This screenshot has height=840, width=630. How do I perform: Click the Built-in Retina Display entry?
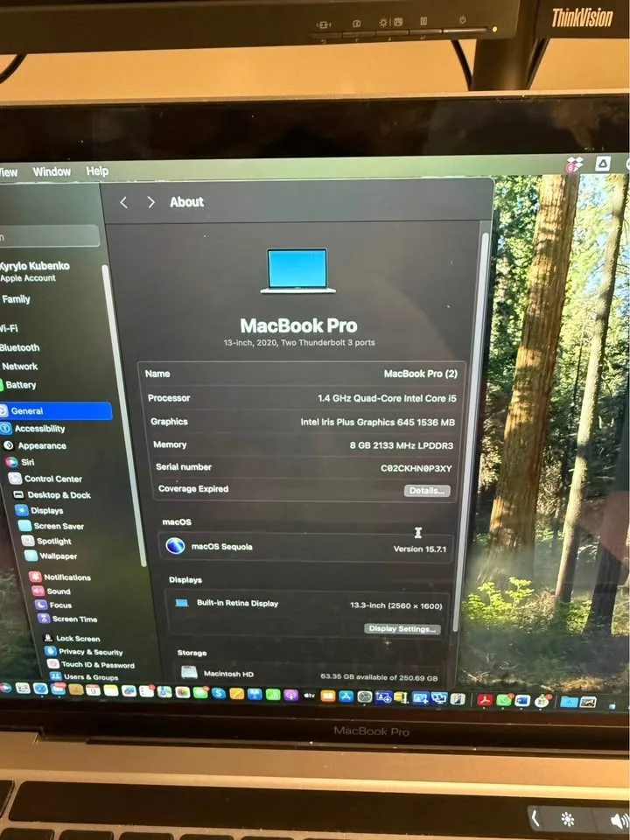[237, 603]
